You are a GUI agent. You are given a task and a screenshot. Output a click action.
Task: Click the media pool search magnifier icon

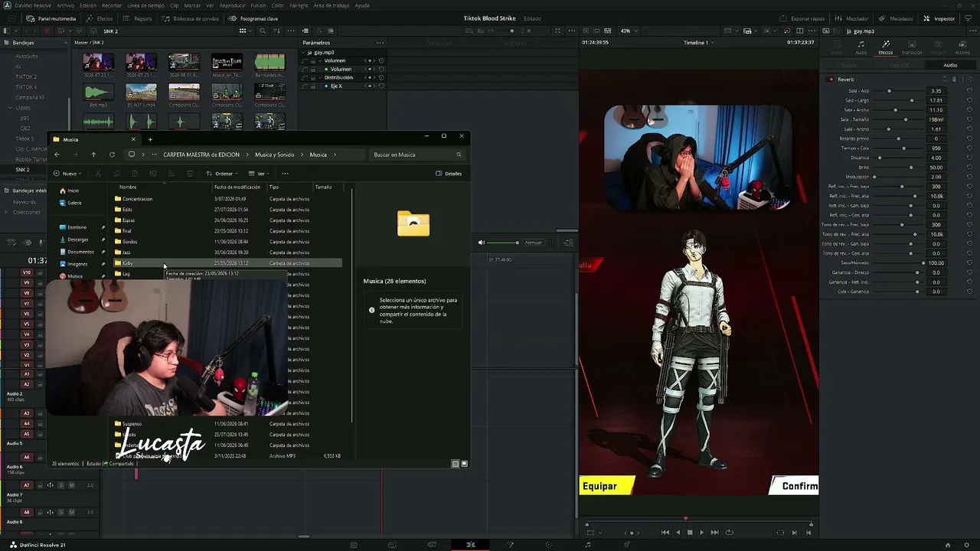[x=263, y=31]
